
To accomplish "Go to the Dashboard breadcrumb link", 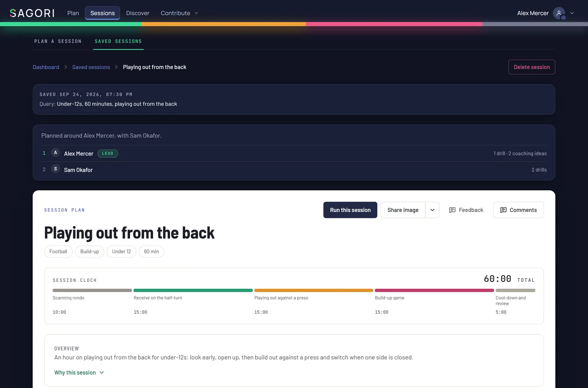I will (46, 67).
